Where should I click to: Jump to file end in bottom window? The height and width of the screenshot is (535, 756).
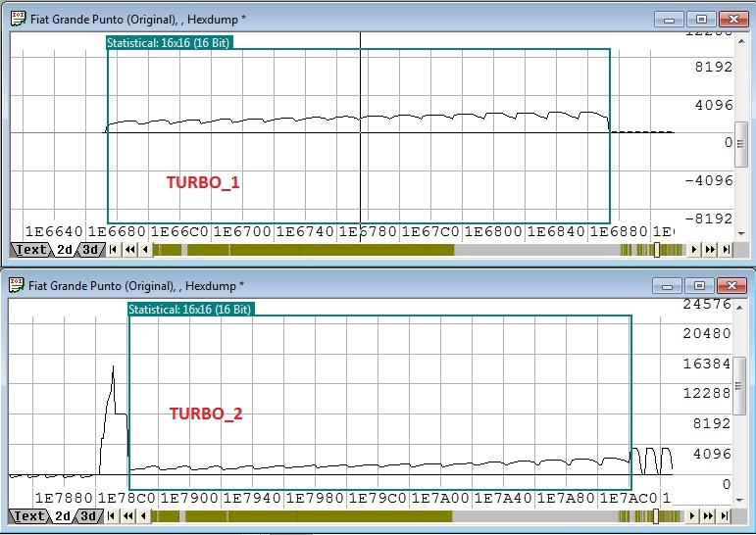pyautogui.click(x=725, y=516)
